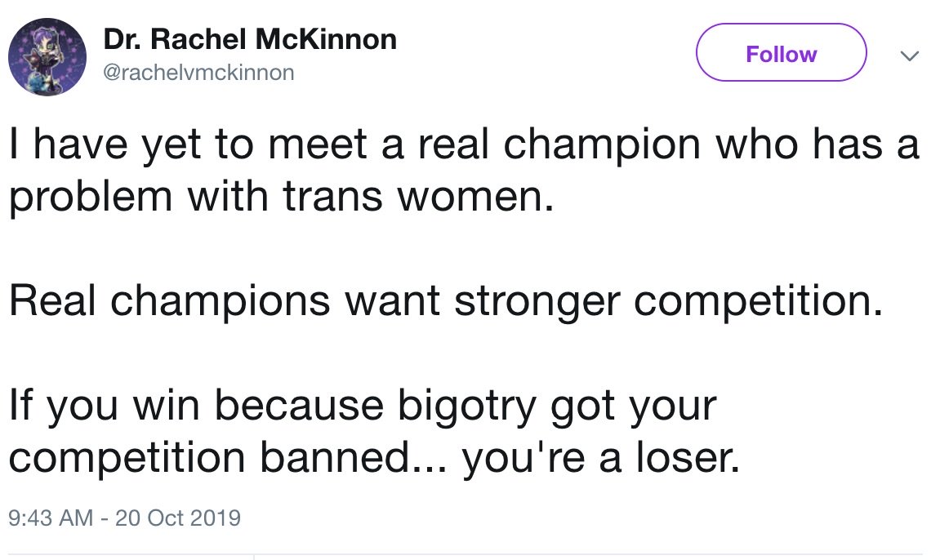Visit the @rachelvmckinnon handle link
The image size is (949, 560).
click(x=198, y=73)
